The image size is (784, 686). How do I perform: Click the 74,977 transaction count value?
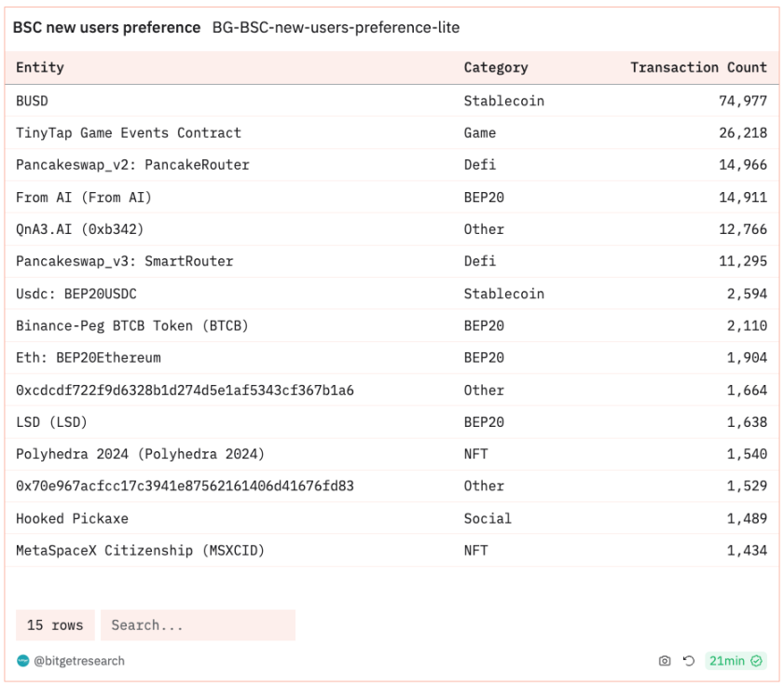(743, 101)
